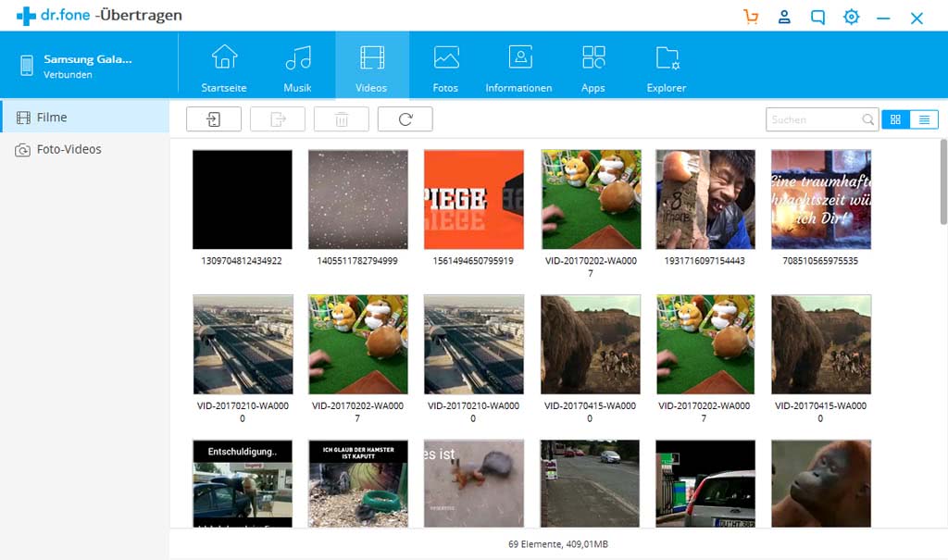
Task: Switch to the Fotos section
Action: point(445,65)
